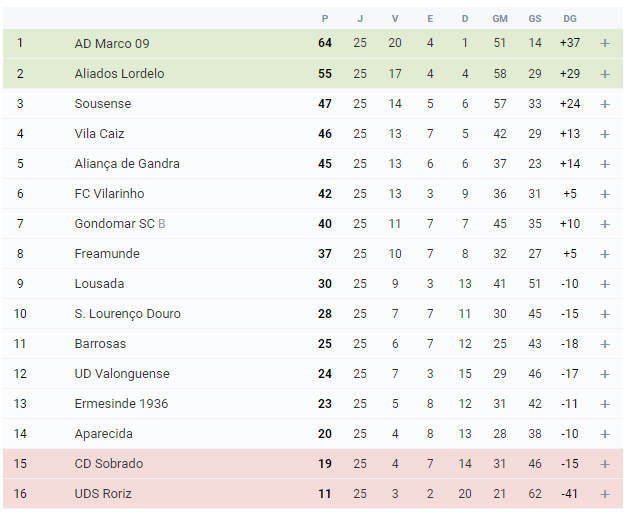The height and width of the screenshot is (518, 631).
Task: Expand details for AD Marco 09 row
Action: [x=604, y=43]
